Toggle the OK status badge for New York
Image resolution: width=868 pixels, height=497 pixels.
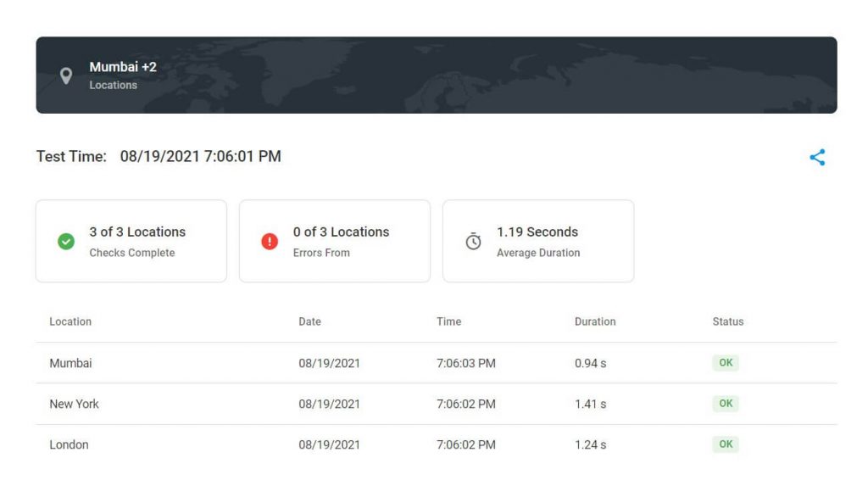[725, 403]
